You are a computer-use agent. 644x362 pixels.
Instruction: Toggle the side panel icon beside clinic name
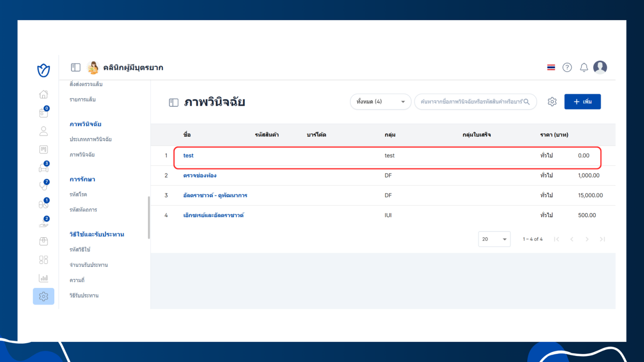point(75,68)
